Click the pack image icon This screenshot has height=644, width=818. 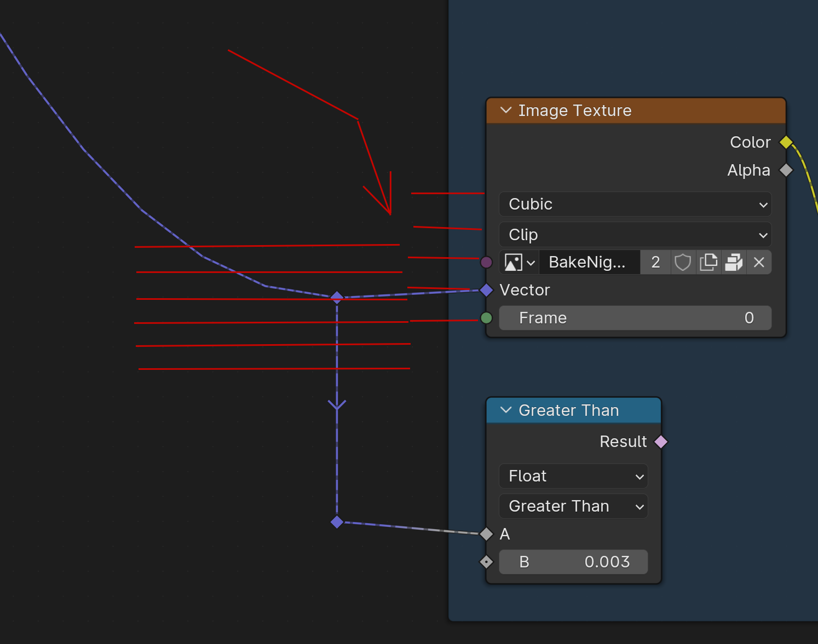pos(734,263)
